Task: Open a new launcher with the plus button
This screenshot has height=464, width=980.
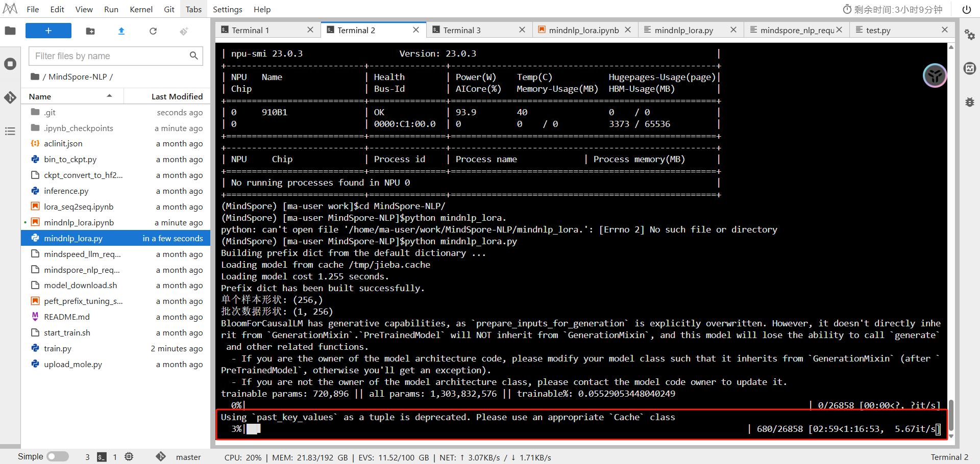Action: (x=48, y=31)
